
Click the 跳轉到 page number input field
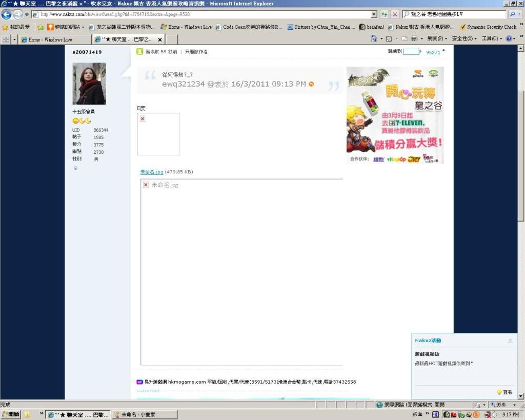[x=411, y=52]
